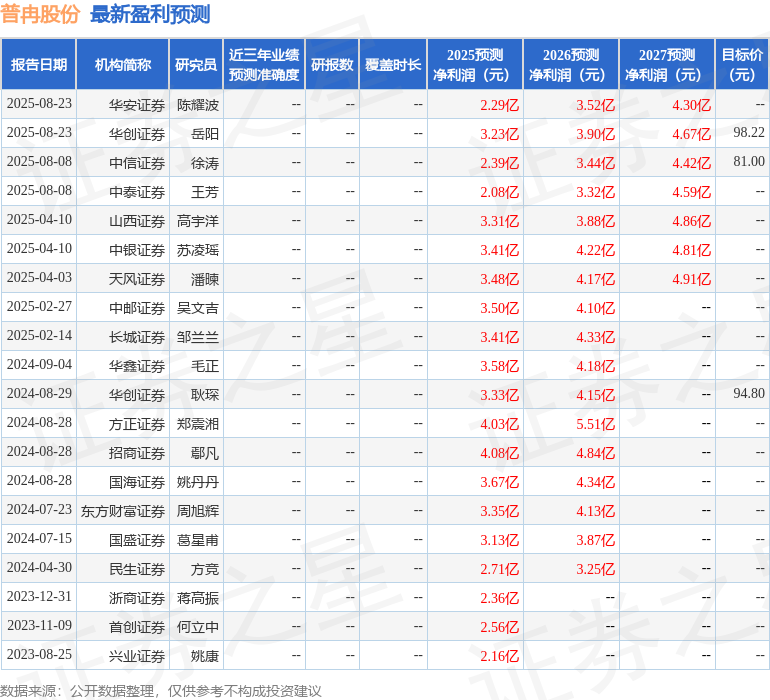Click the date 2025-04-03
The width and height of the screenshot is (770, 700).
[39, 278]
